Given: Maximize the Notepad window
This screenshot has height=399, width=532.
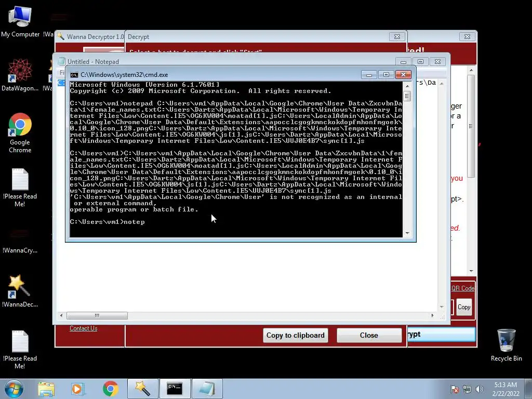Looking at the screenshot, I should click(420, 62).
